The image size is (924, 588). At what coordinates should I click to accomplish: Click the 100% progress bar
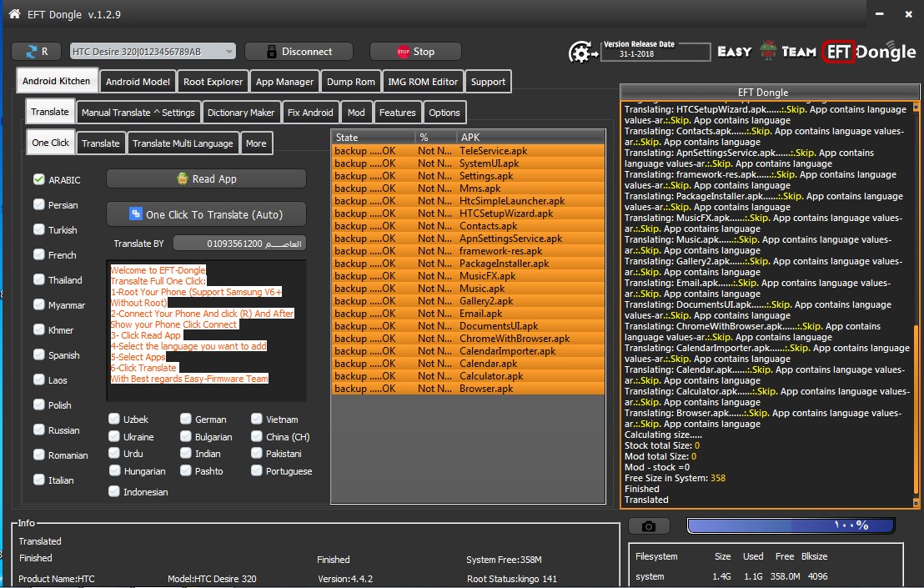tap(791, 525)
